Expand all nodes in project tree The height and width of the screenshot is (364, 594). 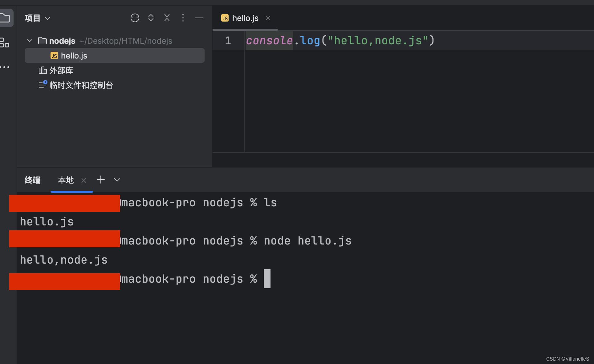tap(151, 18)
